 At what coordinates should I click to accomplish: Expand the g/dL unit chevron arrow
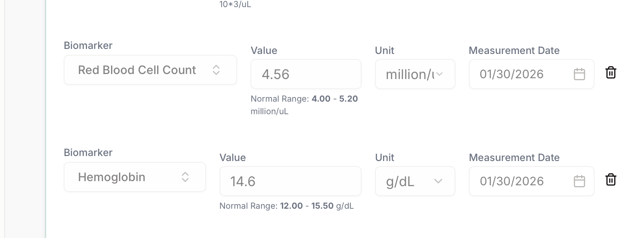[x=438, y=181]
